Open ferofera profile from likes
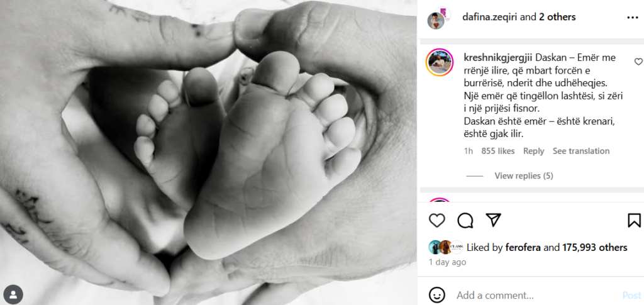 [x=521, y=248]
